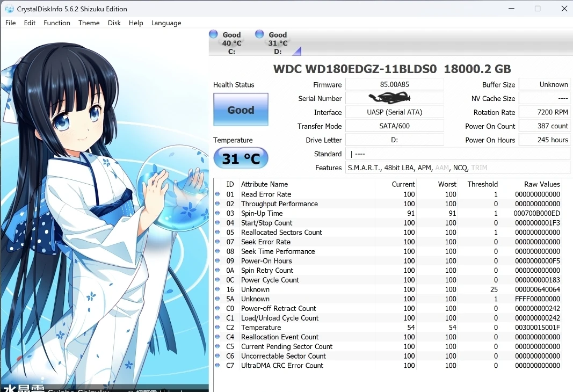Viewport: 573px width, 392px height.
Task: Click the Good health status button
Action: point(241,110)
